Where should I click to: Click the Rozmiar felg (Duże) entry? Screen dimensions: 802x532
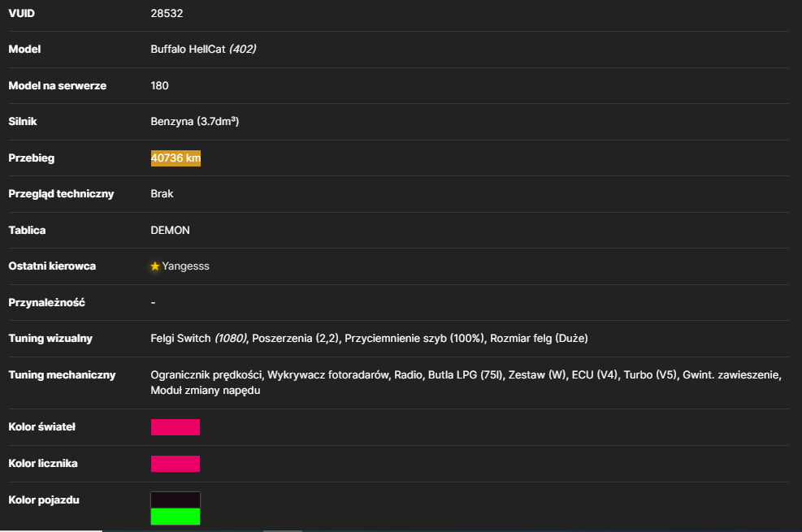pyautogui.click(x=539, y=339)
